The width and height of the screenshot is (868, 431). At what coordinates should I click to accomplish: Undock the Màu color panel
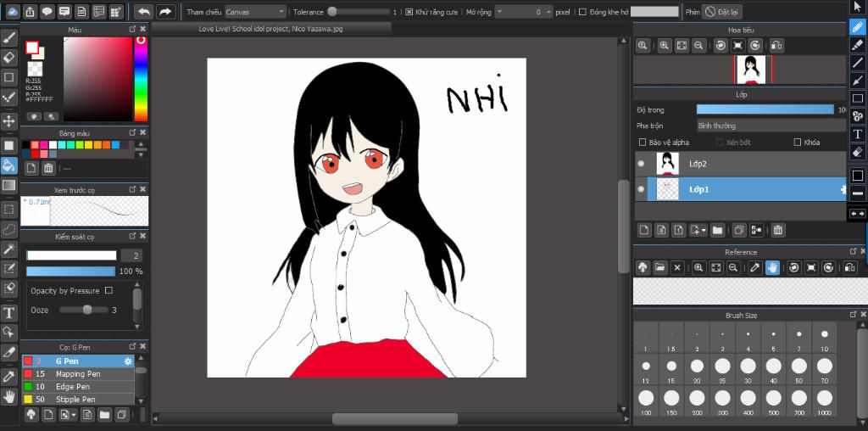[132, 29]
